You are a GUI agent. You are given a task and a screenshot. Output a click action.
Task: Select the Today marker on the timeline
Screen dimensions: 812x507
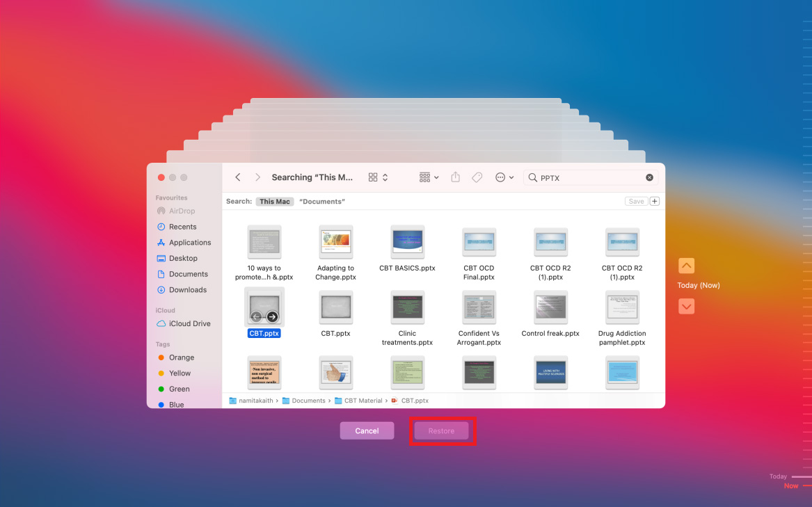click(778, 476)
